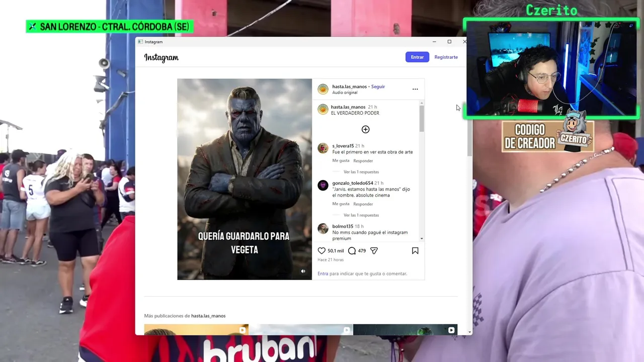
Task: Click the reel icon on the first thumbnail
Action: (x=243, y=330)
